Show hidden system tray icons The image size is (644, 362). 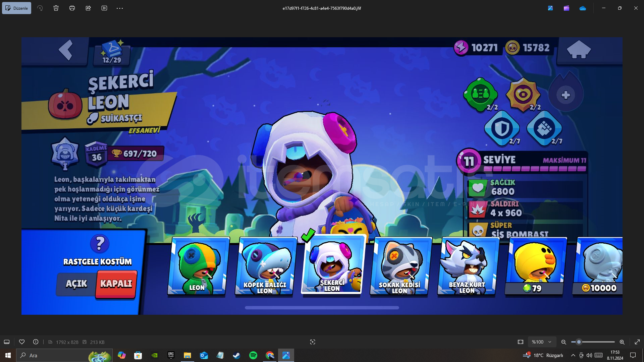click(x=573, y=355)
